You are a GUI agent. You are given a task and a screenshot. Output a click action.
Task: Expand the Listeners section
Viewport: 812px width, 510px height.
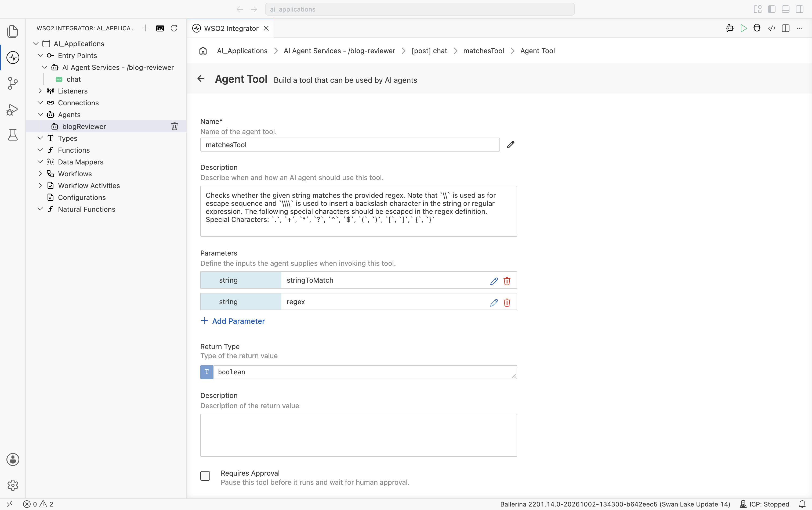tap(40, 91)
